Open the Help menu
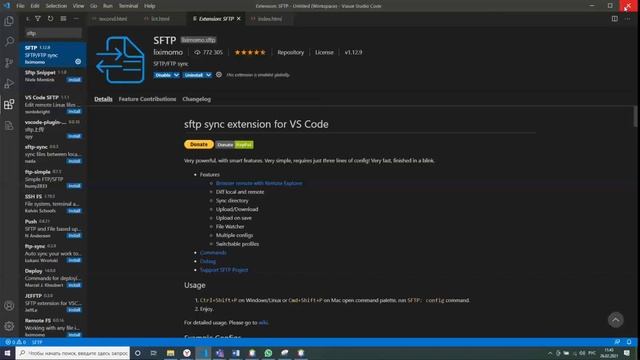 tap(150, 6)
